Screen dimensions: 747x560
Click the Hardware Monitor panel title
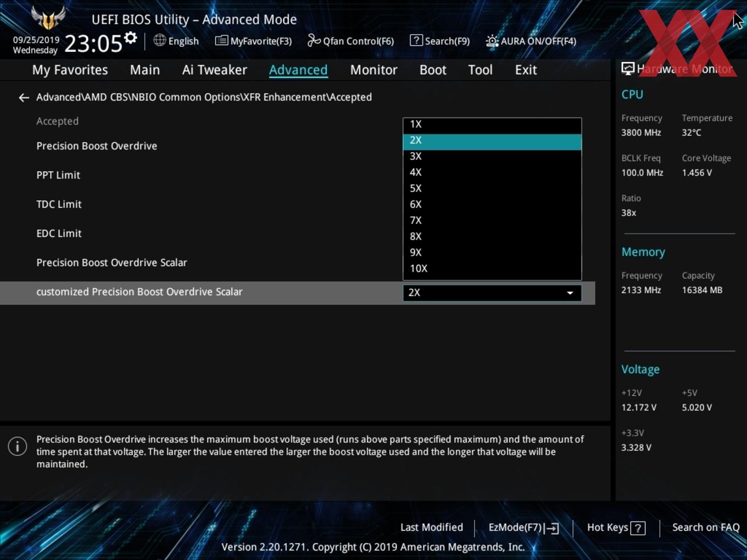(x=684, y=69)
